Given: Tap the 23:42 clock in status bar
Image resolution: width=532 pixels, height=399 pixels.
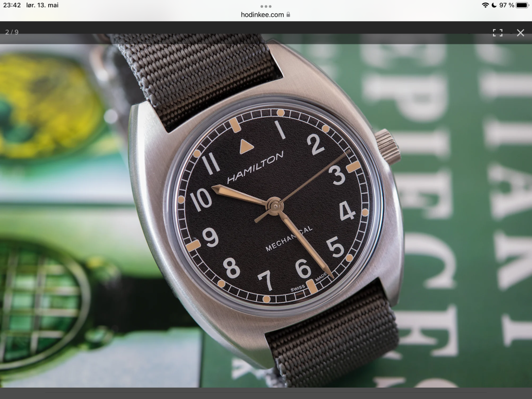Looking at the screenshot, I should pyautogui.click(x=12, y=5).
